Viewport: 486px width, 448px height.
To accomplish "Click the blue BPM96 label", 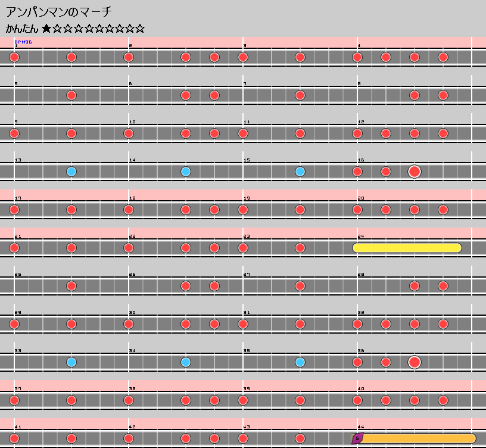I will [x=23, y=42].
